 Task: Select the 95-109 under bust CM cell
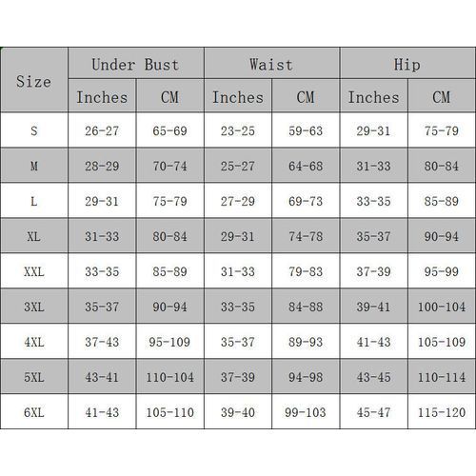pos(169,342)
